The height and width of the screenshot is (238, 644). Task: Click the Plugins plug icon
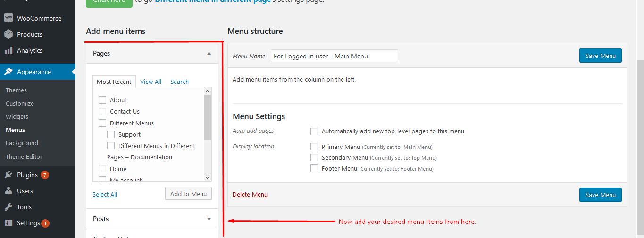pos(8,175)
